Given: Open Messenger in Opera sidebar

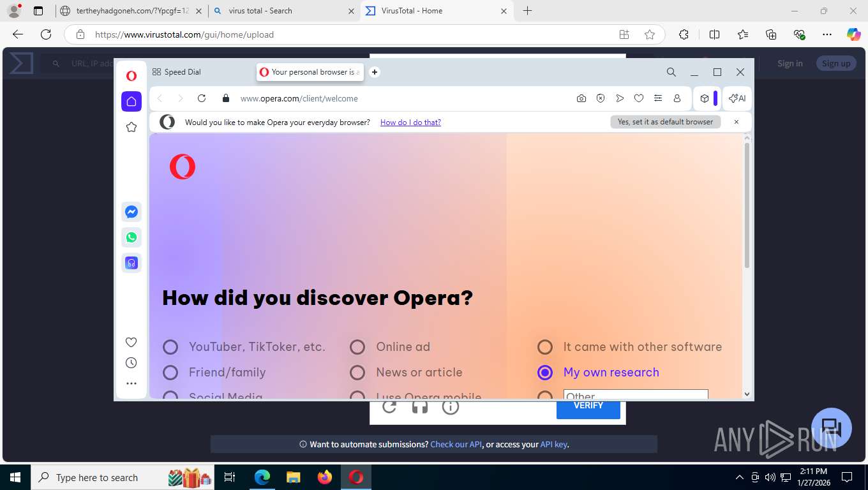Looking at the screenshot, I should (x=131, y=212).
